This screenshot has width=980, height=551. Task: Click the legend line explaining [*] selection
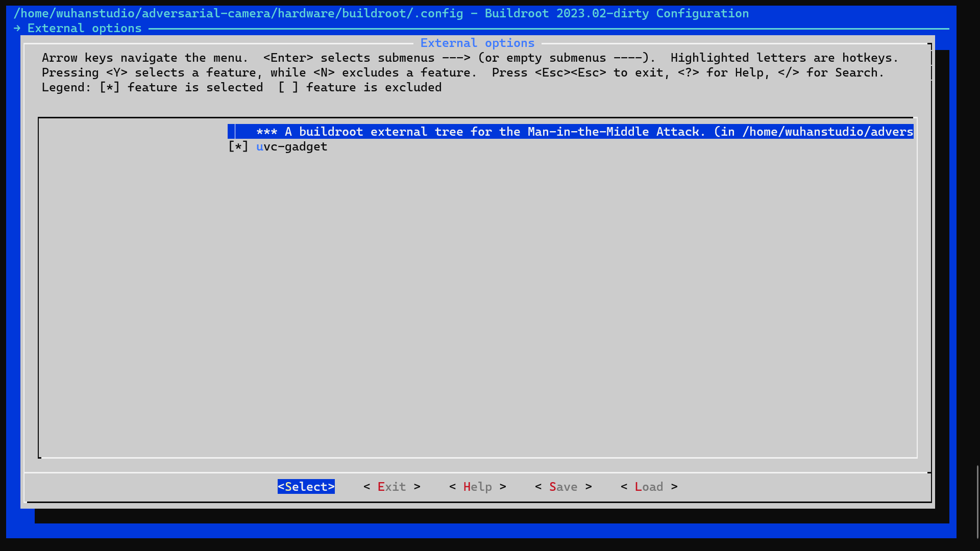point(242,87)
